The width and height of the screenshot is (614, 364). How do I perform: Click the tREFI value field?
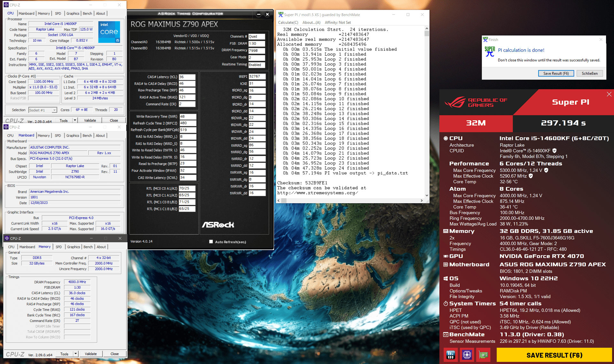[257, 76]
